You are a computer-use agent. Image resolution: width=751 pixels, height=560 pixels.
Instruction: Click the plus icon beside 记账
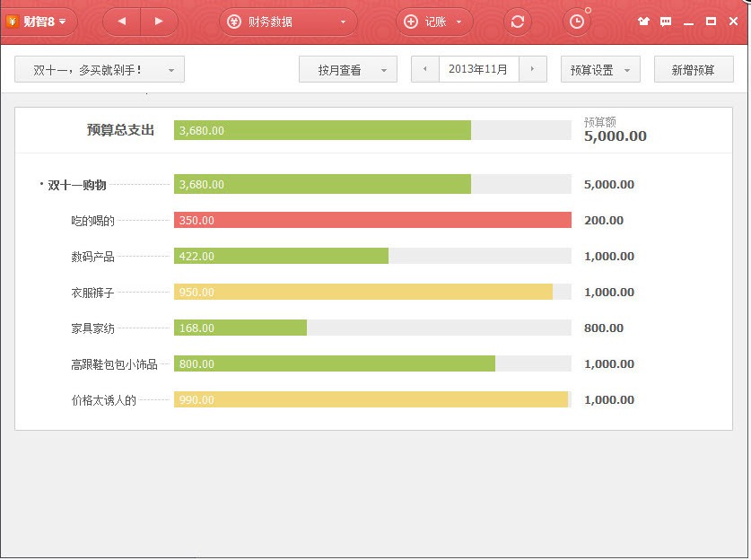pos(411,22)
